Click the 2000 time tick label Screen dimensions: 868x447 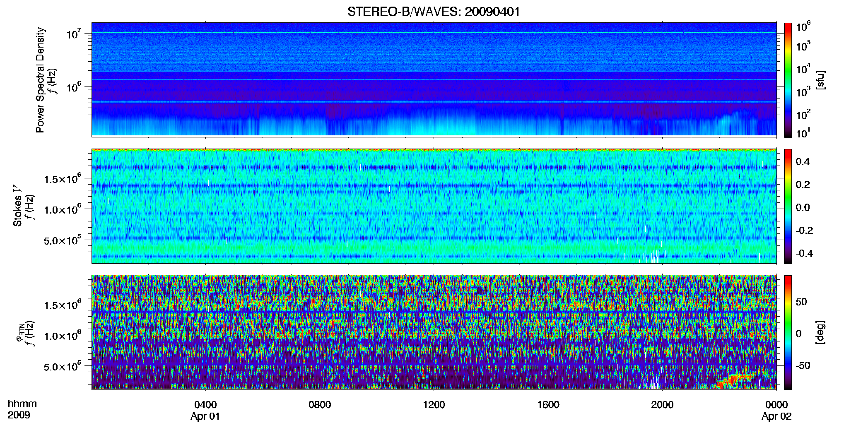coord(662,405)
